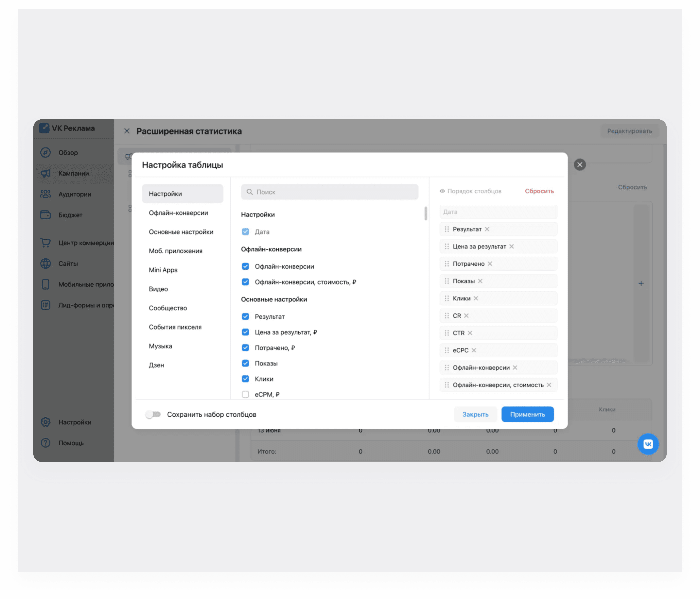
Task: Focus the Поиск search field
Action: [330, 192]
